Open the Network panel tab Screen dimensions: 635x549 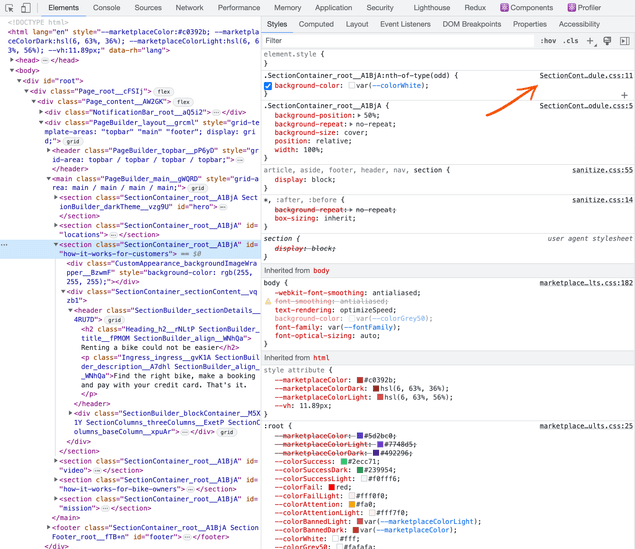[x=189, y=8]
